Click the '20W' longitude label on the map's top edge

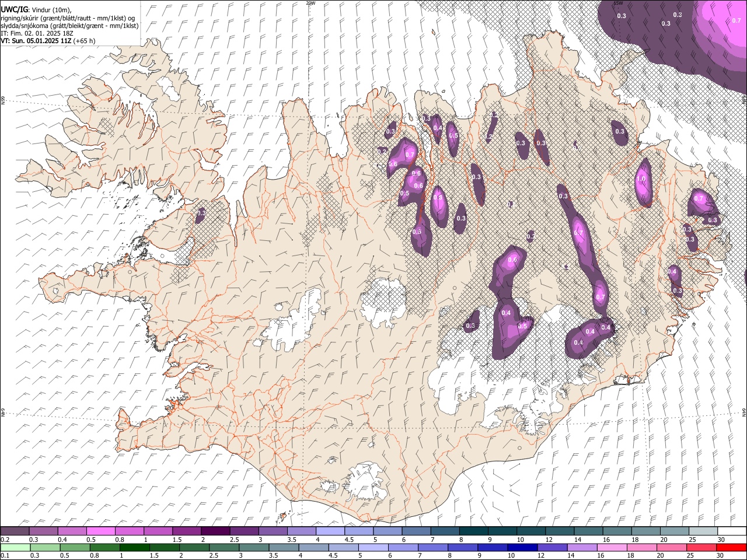pyautogui.click(x=310, y=3)
